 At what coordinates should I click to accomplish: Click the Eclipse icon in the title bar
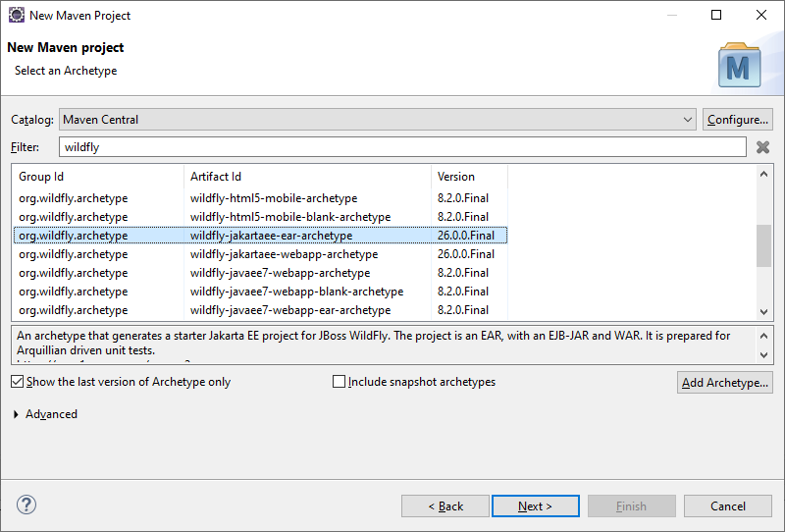coord(17,15)
